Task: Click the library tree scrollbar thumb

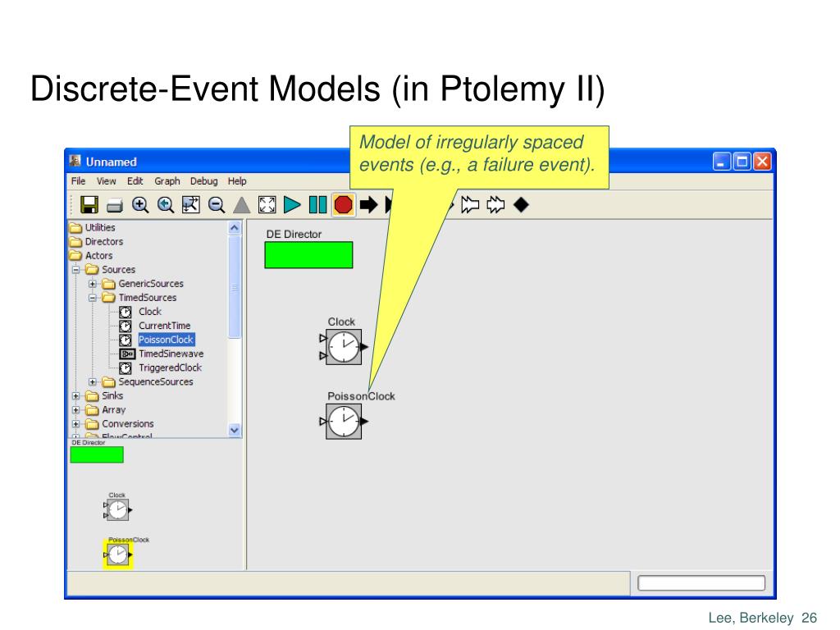Action: [234, 286]
